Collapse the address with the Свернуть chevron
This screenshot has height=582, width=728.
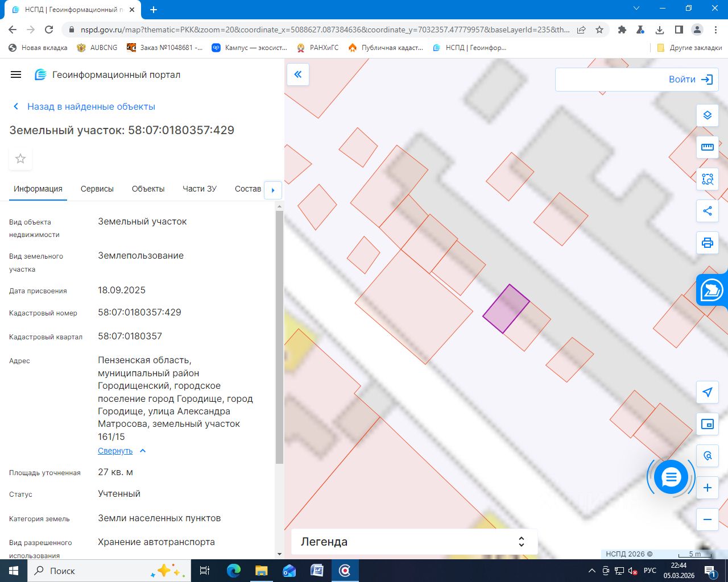[x=143, y=451]
